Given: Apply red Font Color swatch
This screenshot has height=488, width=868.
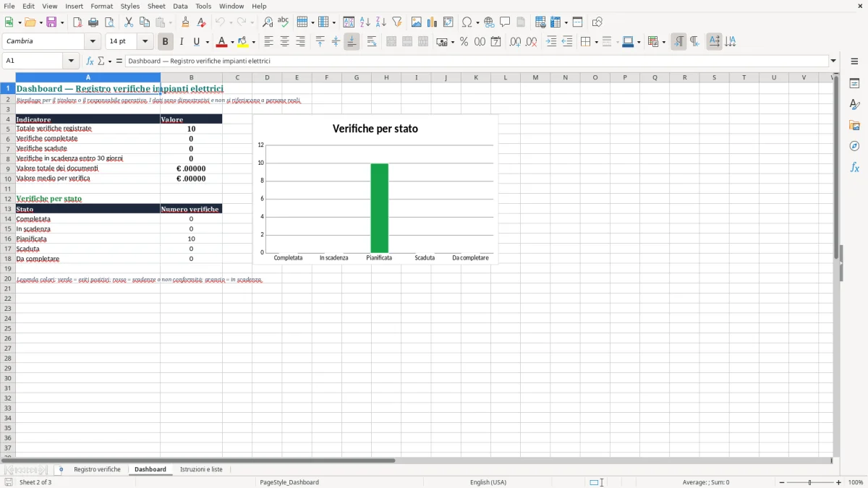Looking at the screenshot, I should (x=221, y=42).
